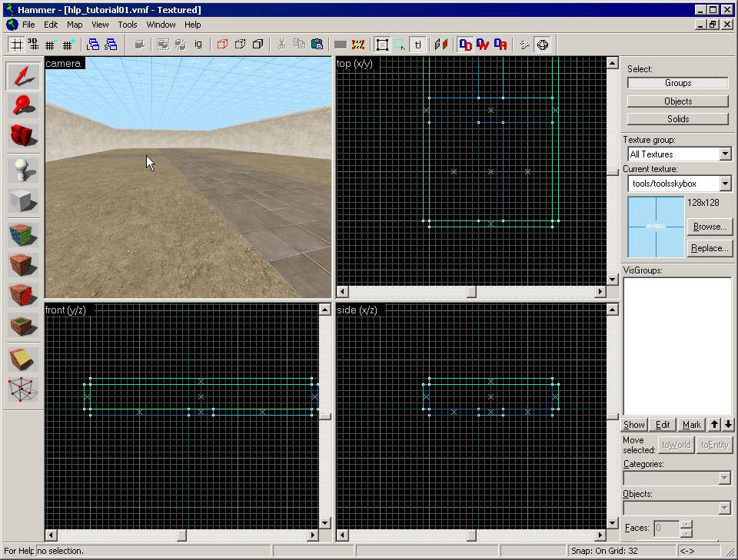This screenshot has height=560, width=738.
Task: Click the Show all visgroups icon
Action: (x=258, y=45)
